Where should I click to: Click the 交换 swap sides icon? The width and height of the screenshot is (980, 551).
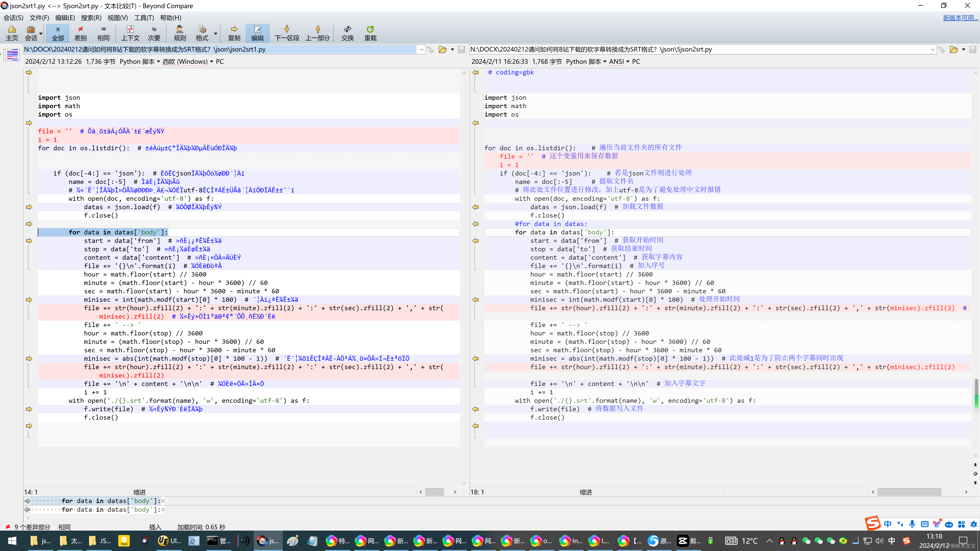pos(347,33)
